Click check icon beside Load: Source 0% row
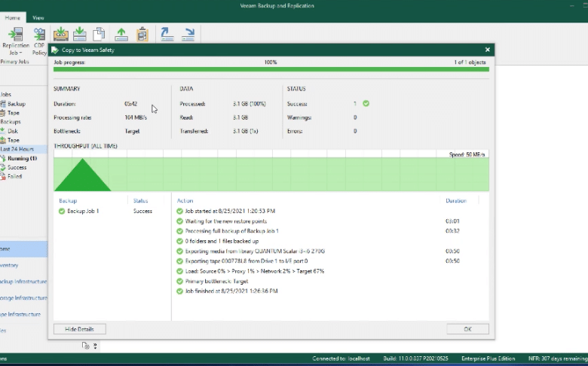 click(x=179, y=271)
